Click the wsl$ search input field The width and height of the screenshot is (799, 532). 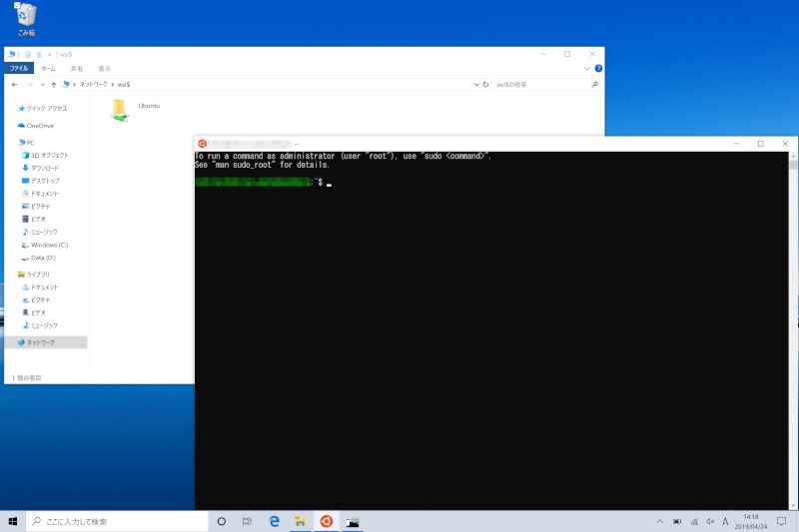pyautogui.click(x=540, y=85)
